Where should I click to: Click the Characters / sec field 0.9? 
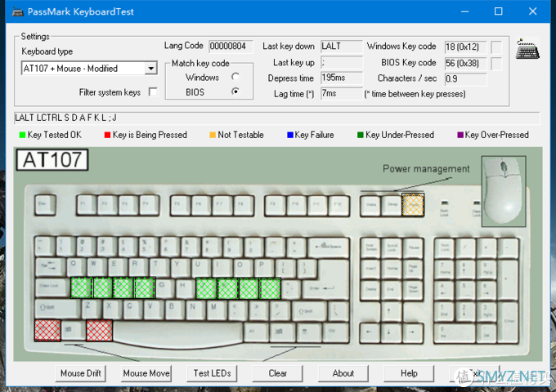click(465, 79)
